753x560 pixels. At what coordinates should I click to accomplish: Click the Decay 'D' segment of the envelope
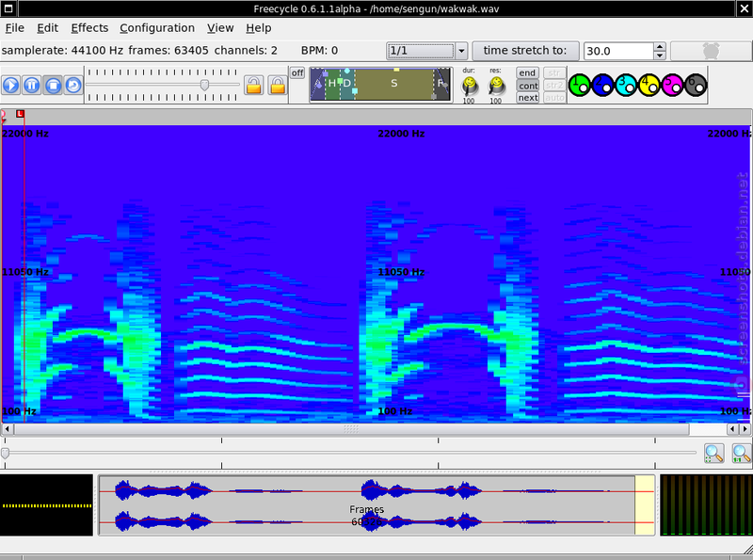347,84
